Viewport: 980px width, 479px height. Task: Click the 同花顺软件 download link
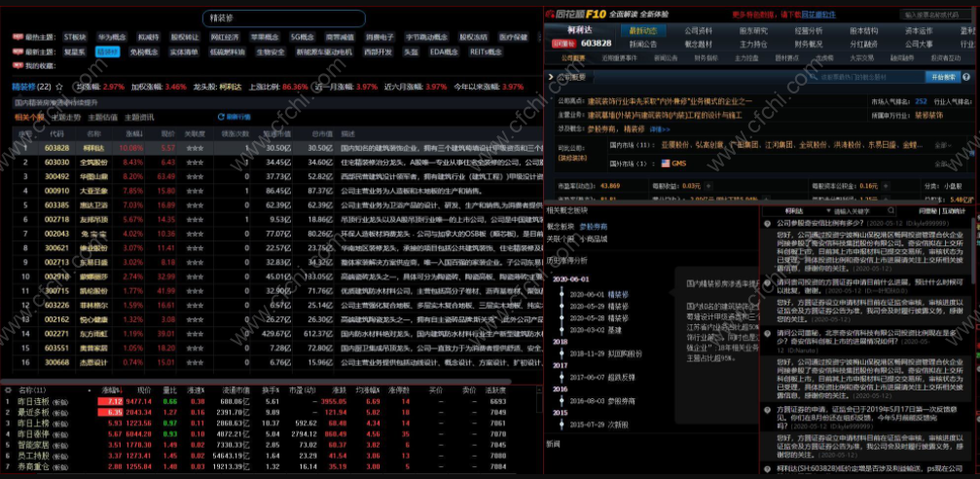(x=818, y=15)
